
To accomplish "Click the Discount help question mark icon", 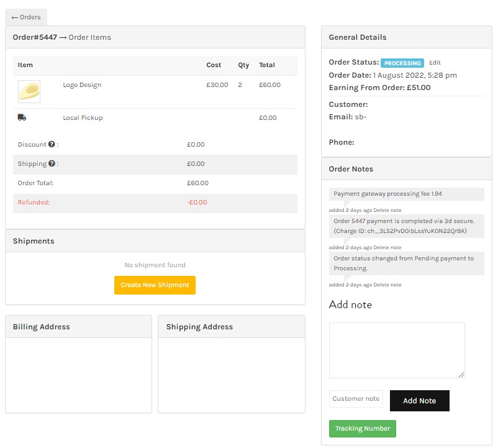I will (x=52, y=145).
